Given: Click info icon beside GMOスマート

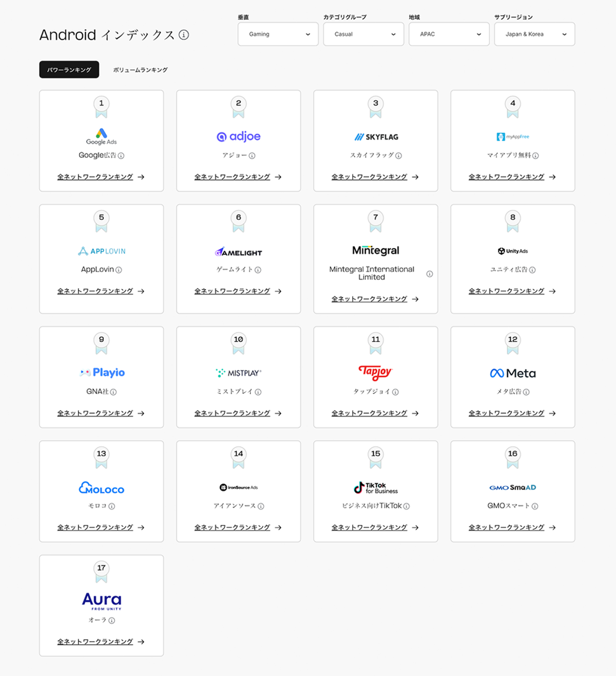Looking at the screenshot, I should [x=535, y=506].
